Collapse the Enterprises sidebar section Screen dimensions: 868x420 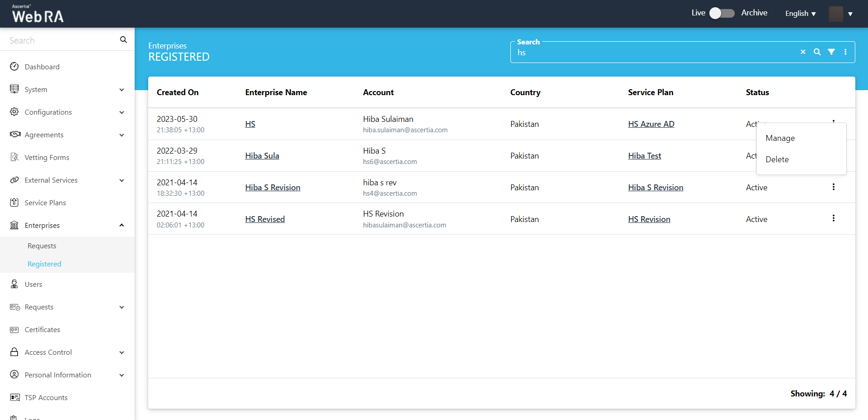coord(121,225)
